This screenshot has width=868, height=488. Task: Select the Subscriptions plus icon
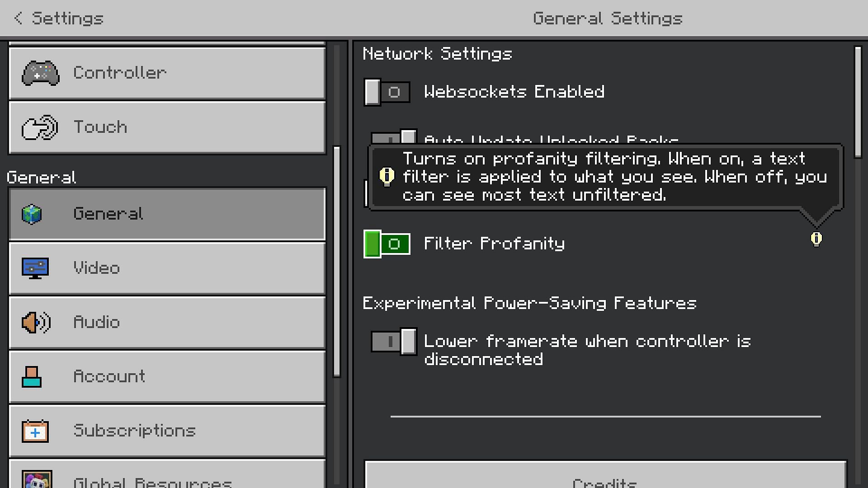pos(34,430)
